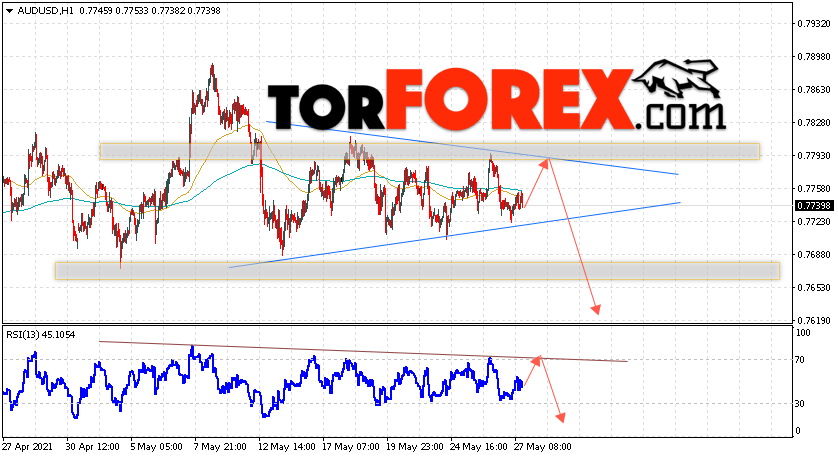Select the 19 May 23:00 time label

pos(414,447)
